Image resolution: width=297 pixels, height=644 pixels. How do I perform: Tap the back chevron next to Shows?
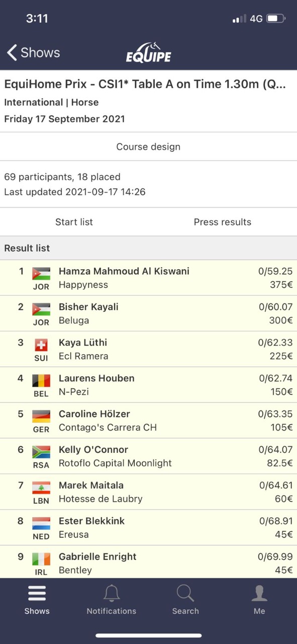click(12, 52)
